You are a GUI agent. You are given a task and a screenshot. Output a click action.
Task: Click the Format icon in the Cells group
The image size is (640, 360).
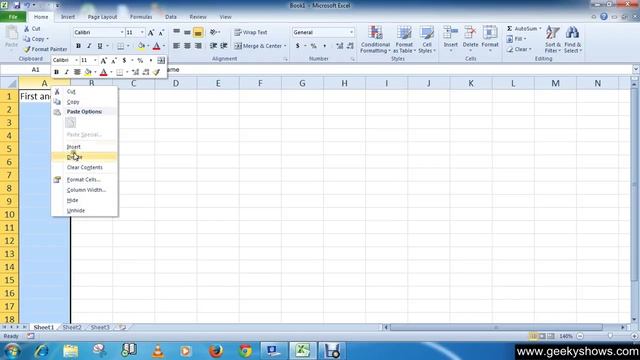(x=490, y=32)
